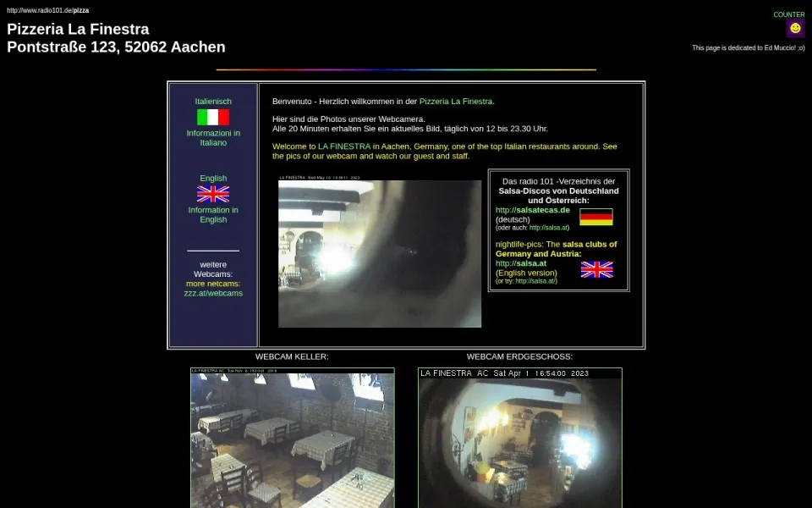Click the German flag beside salsatecas.de
Image resolution: width=812 pixels, height=508 pixels.
(x=596, y=217)
